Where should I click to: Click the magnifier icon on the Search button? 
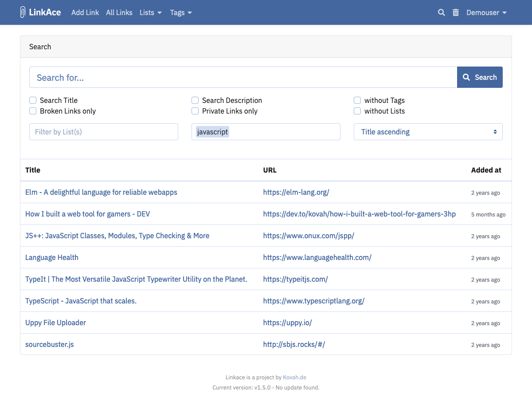[x=466, y=77]
